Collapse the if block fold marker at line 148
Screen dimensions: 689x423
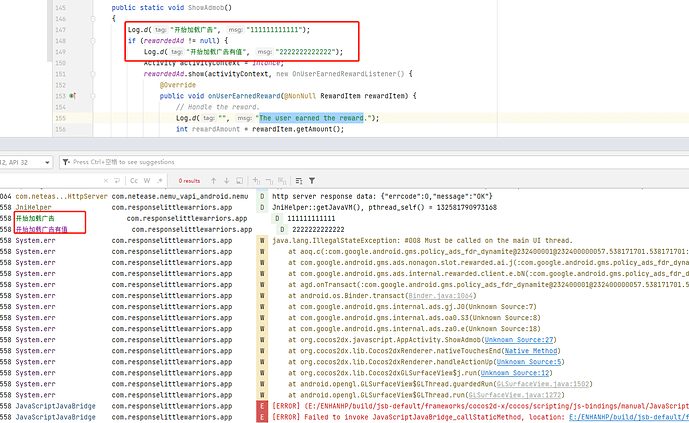(93, 41)
